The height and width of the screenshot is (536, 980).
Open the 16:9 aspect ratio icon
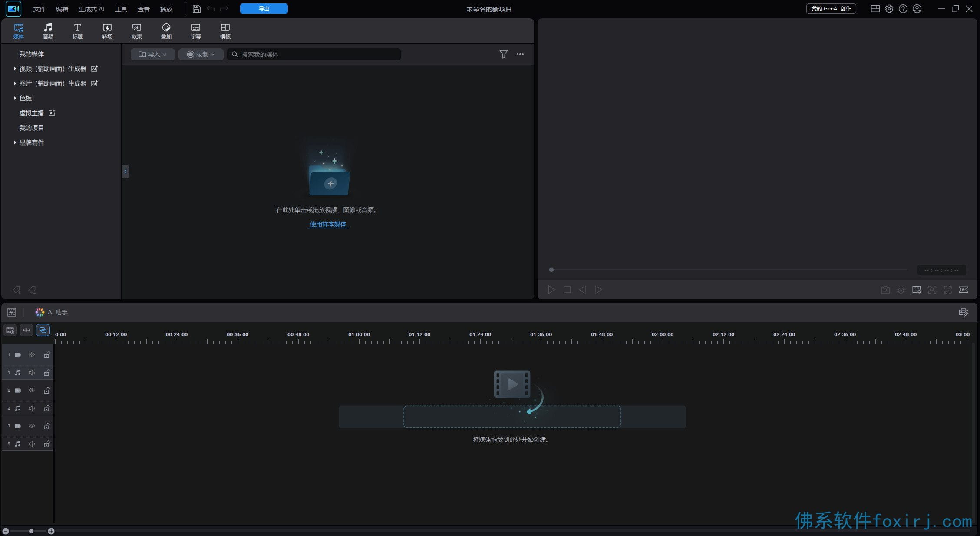click(x=964, y=290)
